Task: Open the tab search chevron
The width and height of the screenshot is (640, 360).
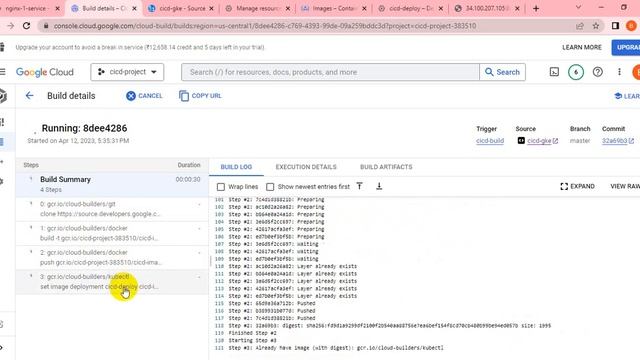Action: 578,7
